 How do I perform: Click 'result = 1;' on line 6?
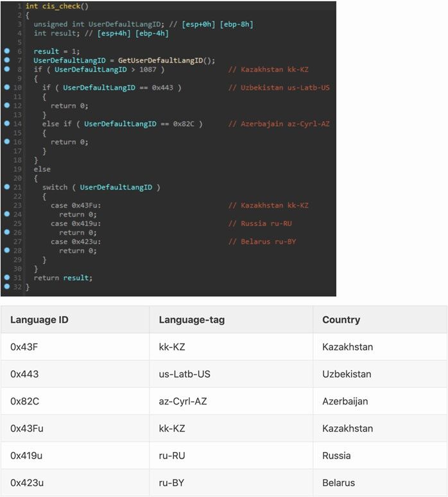click(56, 51)
